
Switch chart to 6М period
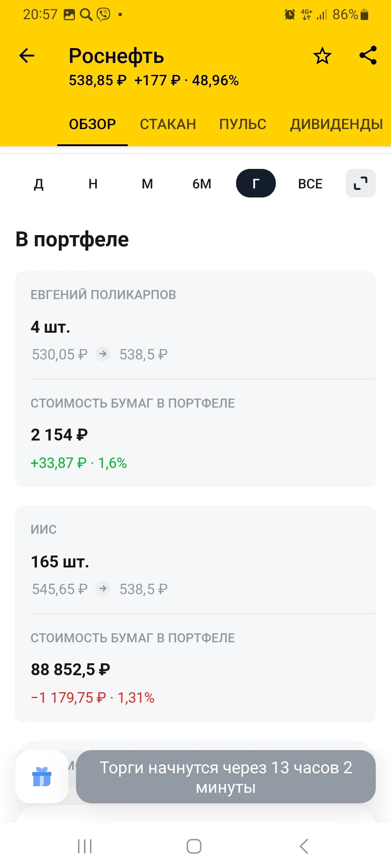click(202, 183)
